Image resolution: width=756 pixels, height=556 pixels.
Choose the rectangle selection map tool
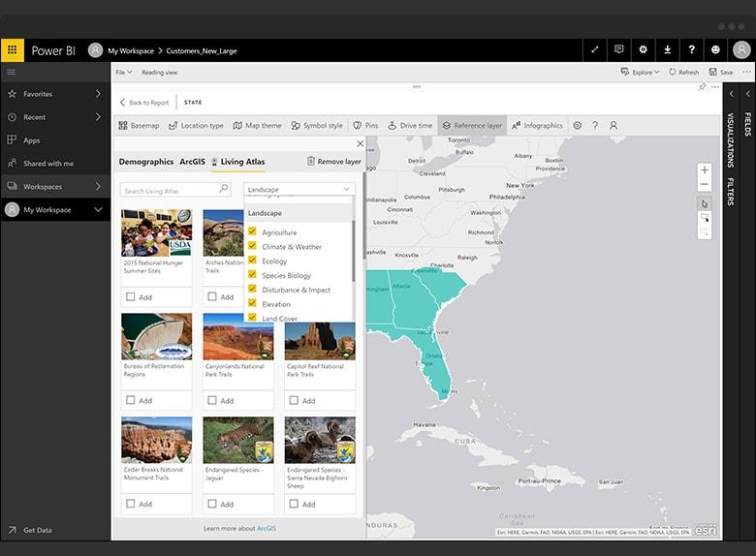705,218
